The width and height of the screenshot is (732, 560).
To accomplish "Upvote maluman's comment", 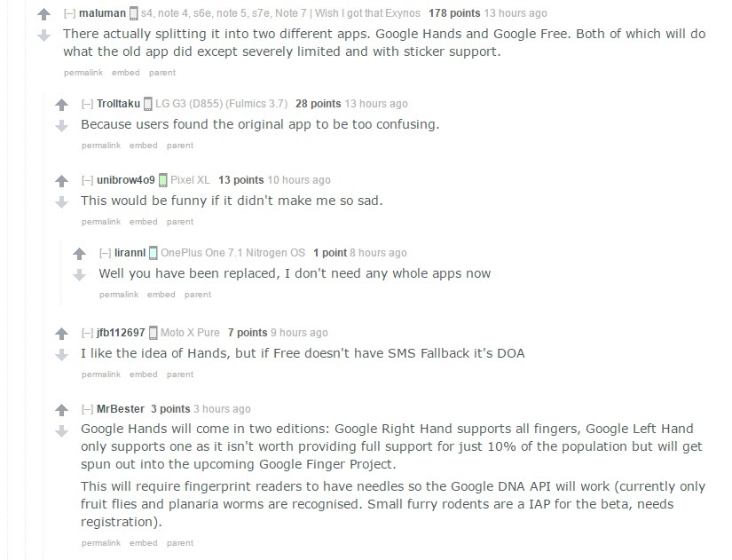I will (43, 14).
